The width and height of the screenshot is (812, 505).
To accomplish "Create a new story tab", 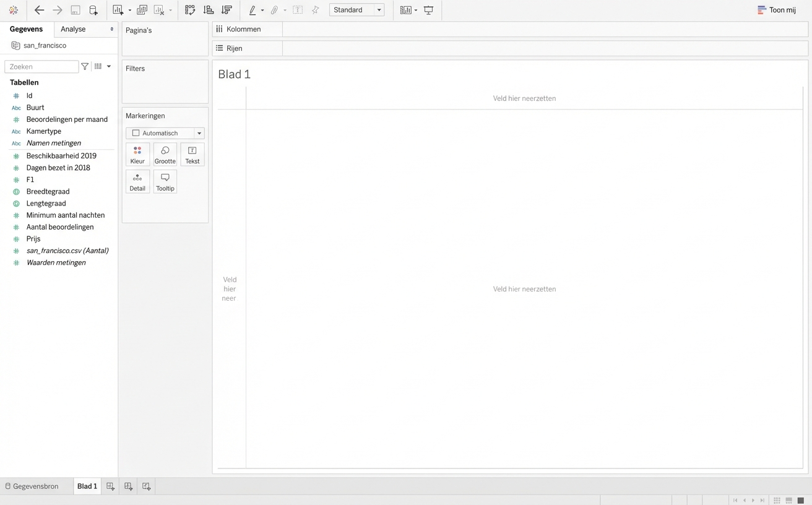I will point(146,486).
